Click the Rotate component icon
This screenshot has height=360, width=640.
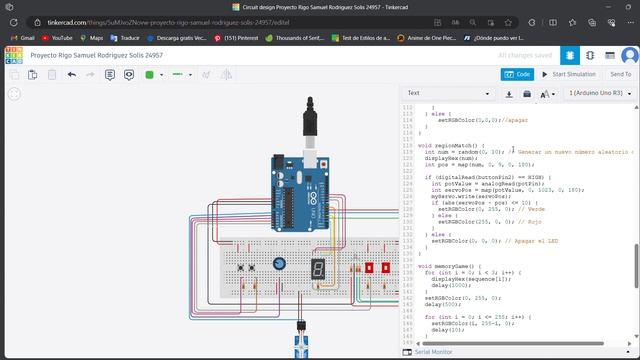206,75
